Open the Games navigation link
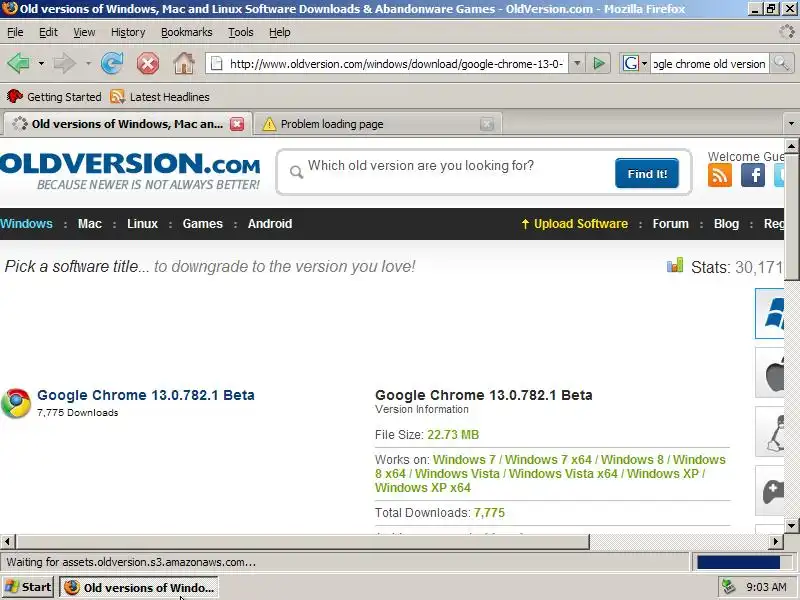This screenshot has width=800, height=600. (x=203, y=223)
